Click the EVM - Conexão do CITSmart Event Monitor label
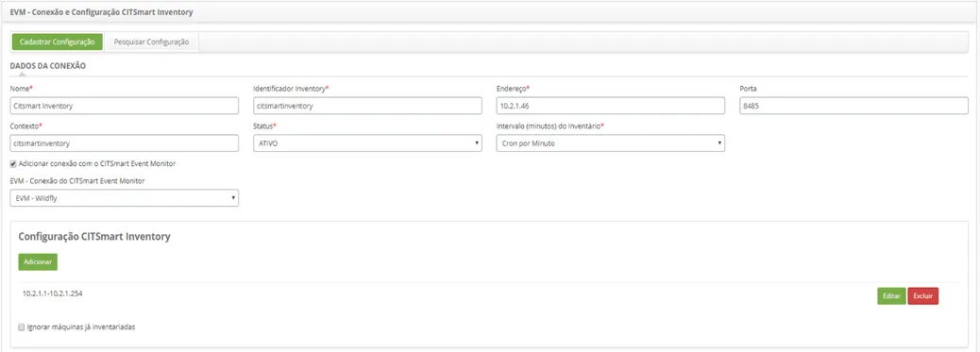 77,181
